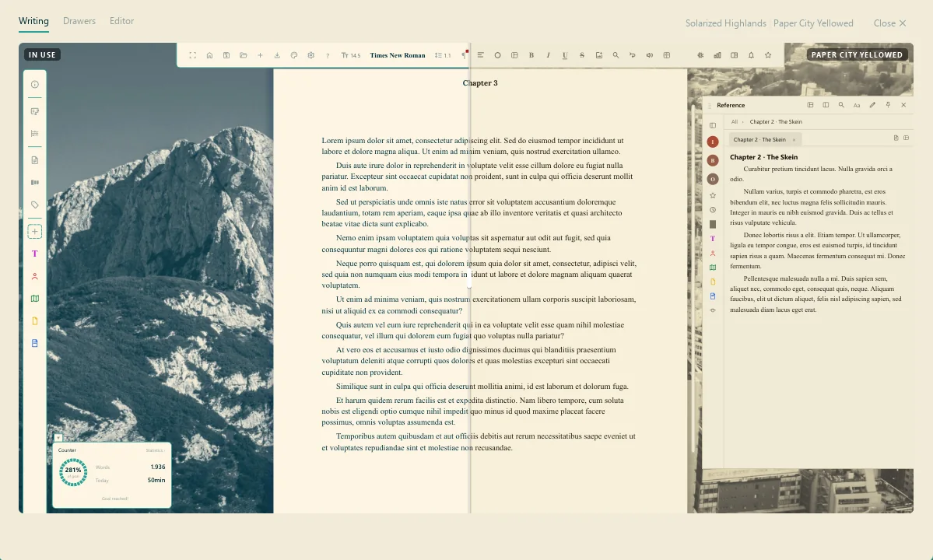
Task: Click the tag icon in the left sidebar
Action: [34, 205]
